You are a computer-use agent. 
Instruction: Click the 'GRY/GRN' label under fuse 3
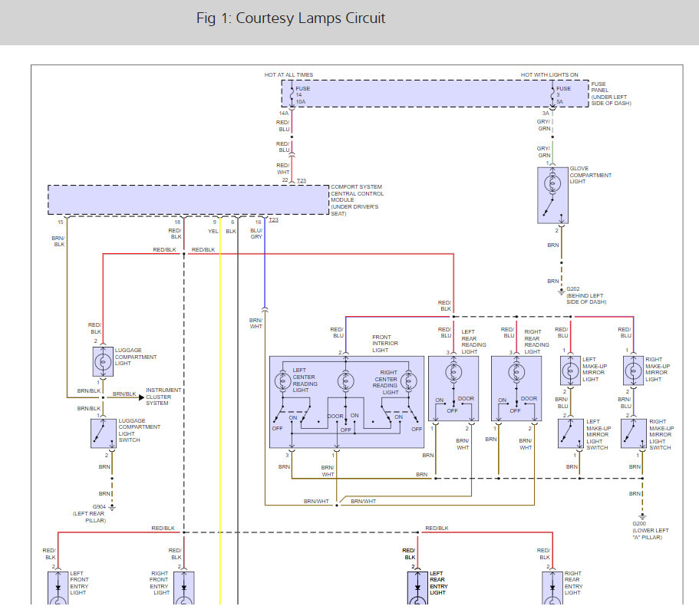point(544,125)
